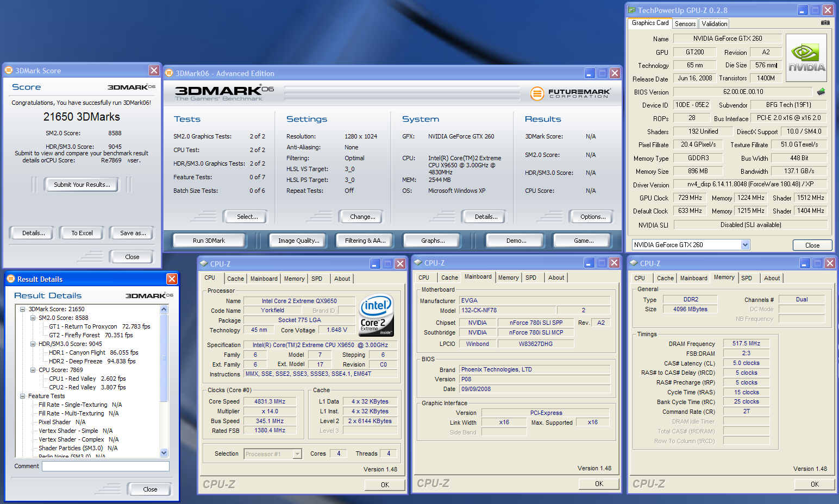Image resolution: width=839 pixels, height=504 pixels.
Task: Click the CPU-Z Memory window title bar icon
Action: coord(634,263)
